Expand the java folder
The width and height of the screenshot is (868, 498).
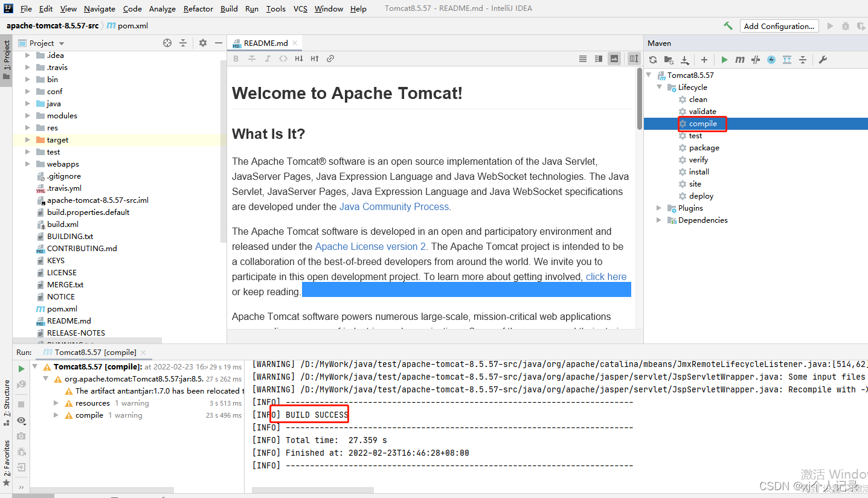(x=28, y=104)
